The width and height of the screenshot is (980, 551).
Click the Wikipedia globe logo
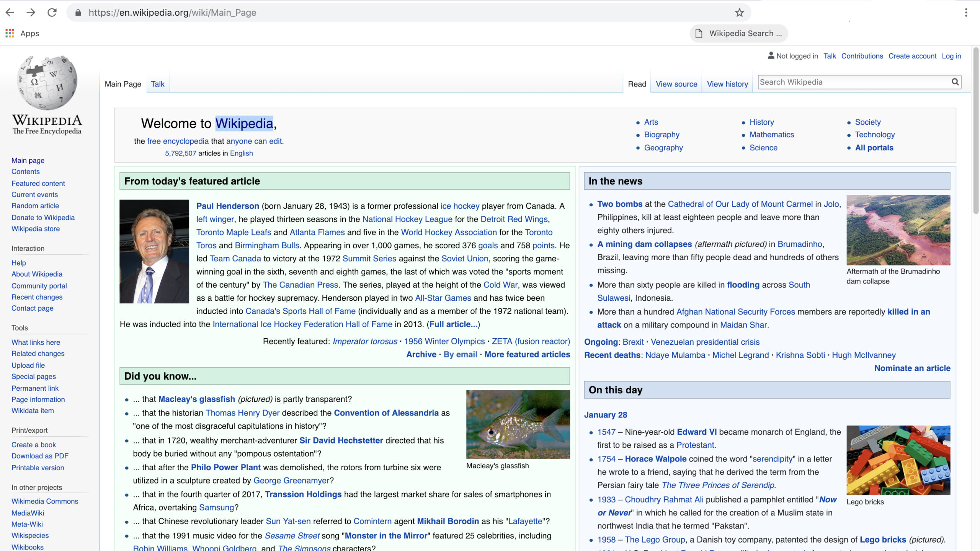[x=47, y=82]
